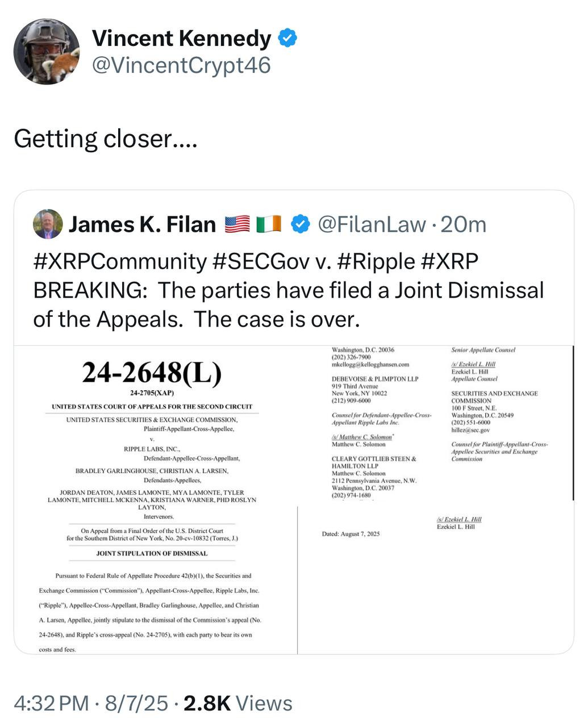Click the @VincentCrypt46 handle
This screenshot has height=727, width=588.
click(x=181, y=65)
